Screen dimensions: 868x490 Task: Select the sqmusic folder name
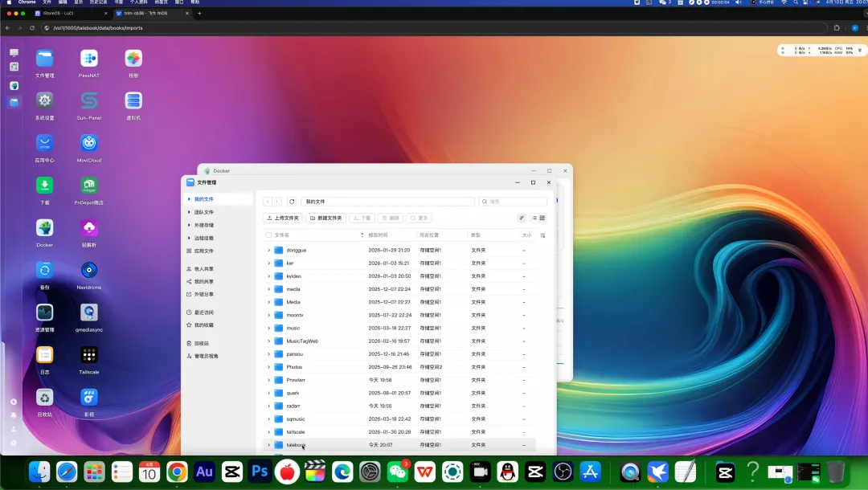[x=296, y=419]
